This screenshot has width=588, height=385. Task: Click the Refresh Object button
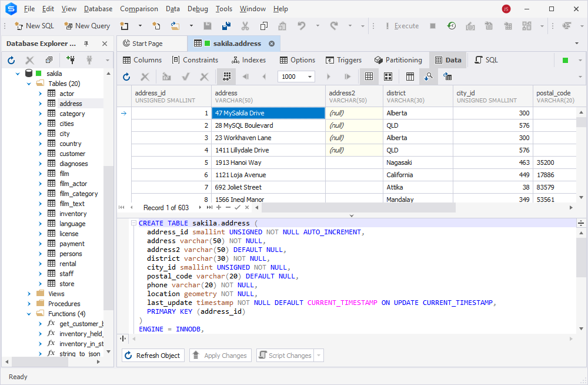(153, 355)
